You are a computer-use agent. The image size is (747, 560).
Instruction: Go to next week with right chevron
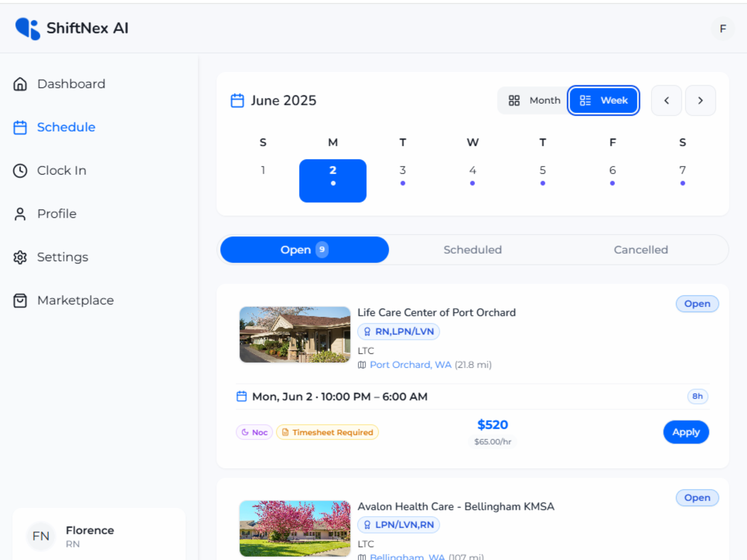tap(700, 101)
